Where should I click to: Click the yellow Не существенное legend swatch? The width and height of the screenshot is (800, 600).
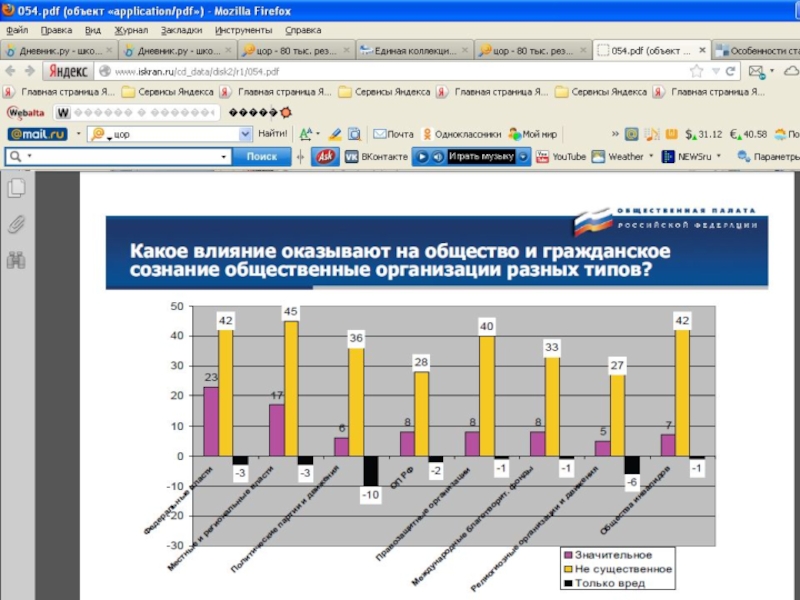click(568, 568)
